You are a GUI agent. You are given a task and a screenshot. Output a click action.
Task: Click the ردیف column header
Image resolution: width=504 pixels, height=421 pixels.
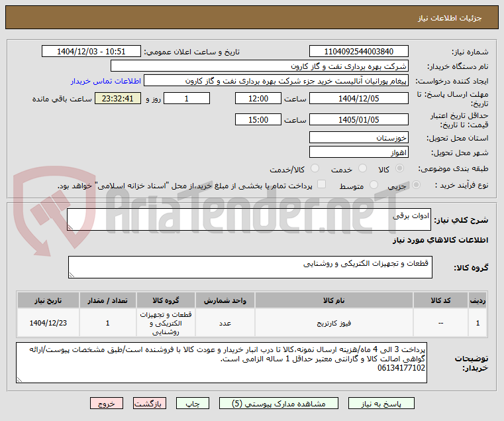pyautogui.click(x=478, y=300)
